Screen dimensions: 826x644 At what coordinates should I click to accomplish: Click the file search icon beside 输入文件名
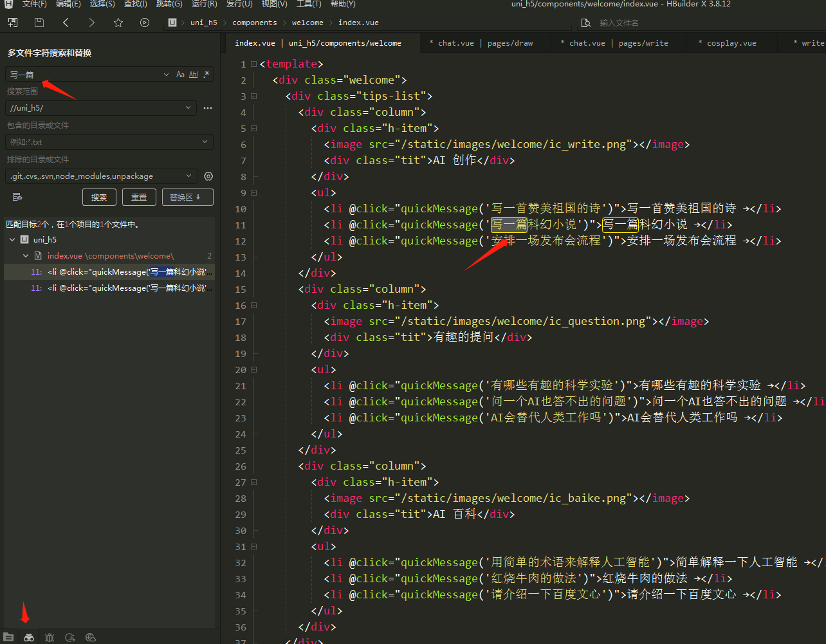[585, 23]
